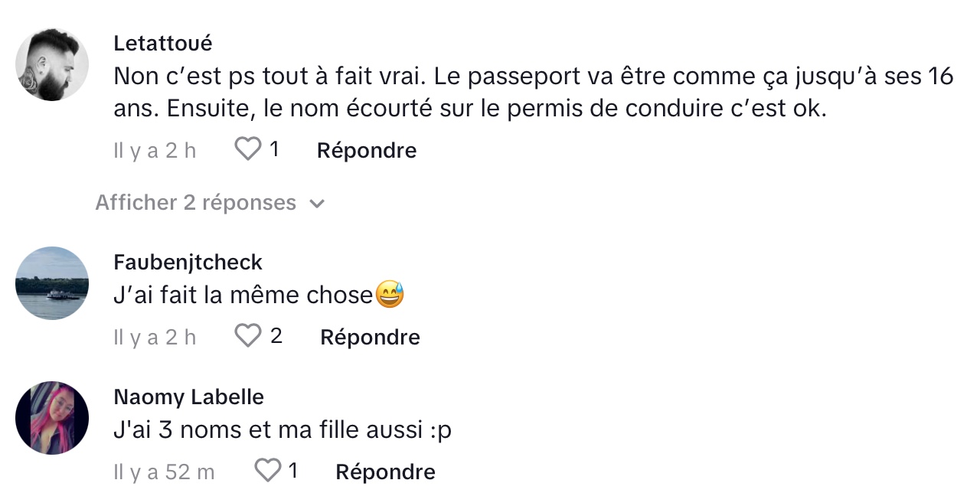Screen dimensions: 980x493
Task: Click the like count on Naomy Labelle's comment
Action: pyautogui.click(x=292, y=471)
